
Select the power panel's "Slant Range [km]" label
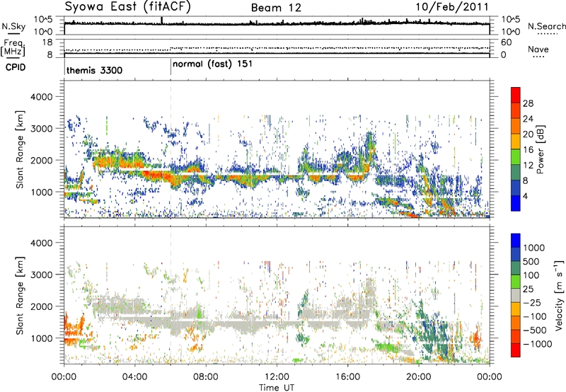(x=20, y=149)
